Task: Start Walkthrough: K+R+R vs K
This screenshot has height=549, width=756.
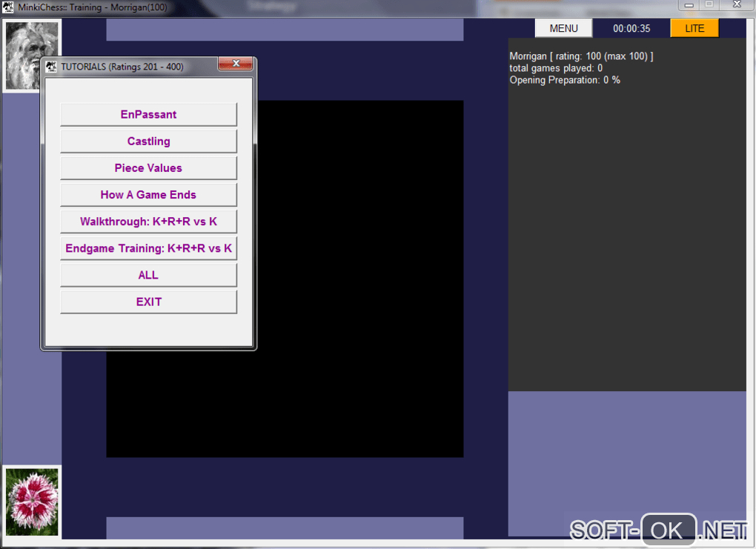Action: click(x=148, y=222)
